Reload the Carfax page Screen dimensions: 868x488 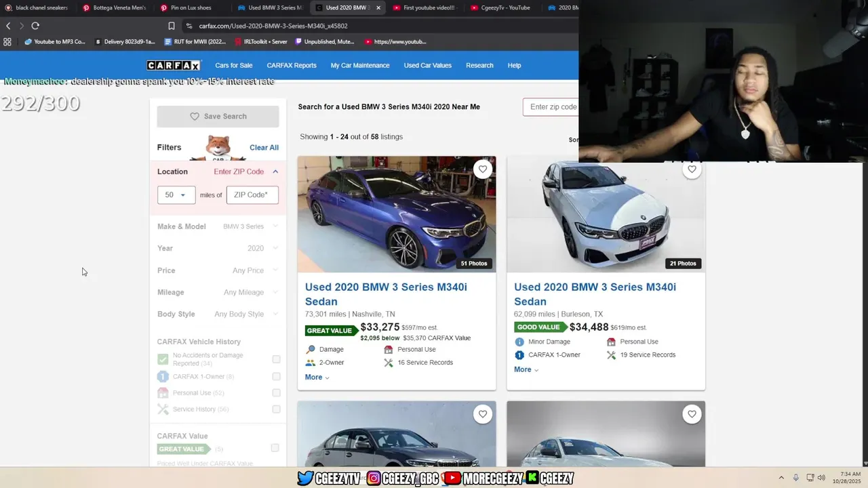click(35, 26)
